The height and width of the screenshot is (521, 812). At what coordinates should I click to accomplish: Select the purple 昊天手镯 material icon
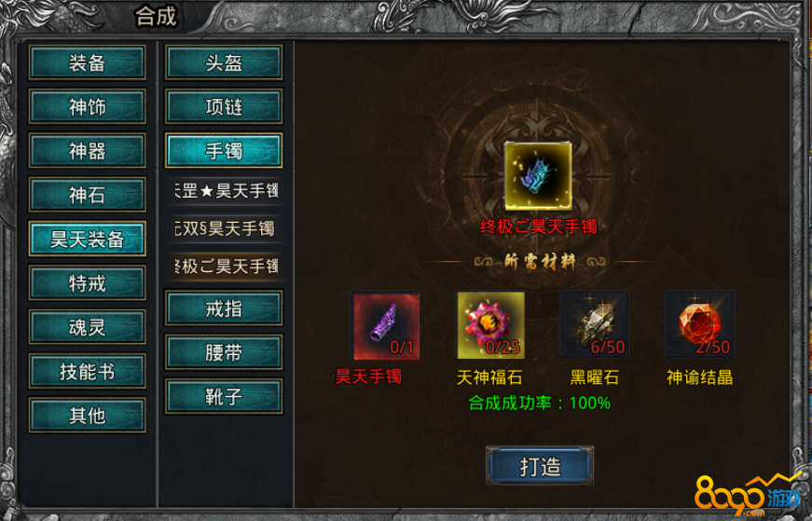(386, 325)
